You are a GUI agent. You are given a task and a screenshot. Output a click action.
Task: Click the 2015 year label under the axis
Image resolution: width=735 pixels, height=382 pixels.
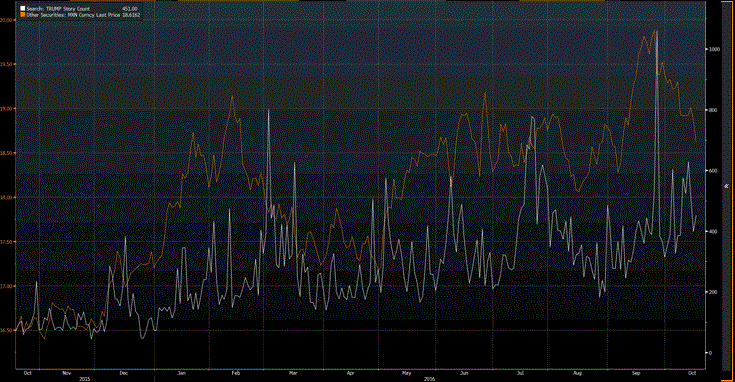tap(84, 378)
